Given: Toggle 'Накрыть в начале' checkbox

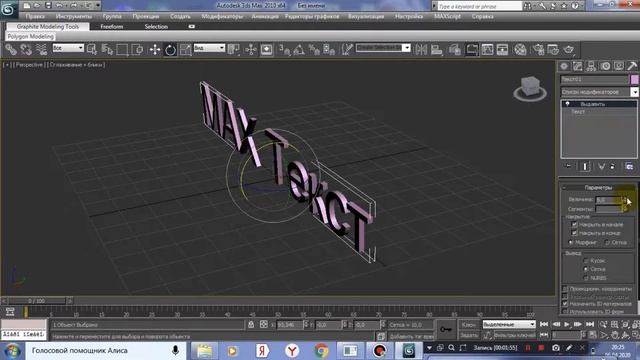Looking at the screenshot, I should [574, 224].
